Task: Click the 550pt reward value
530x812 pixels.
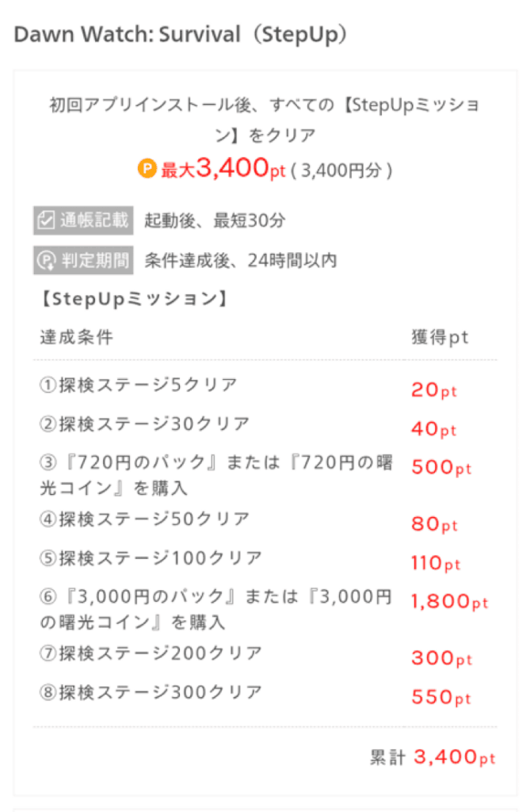Action: click(x=441, y=698)
